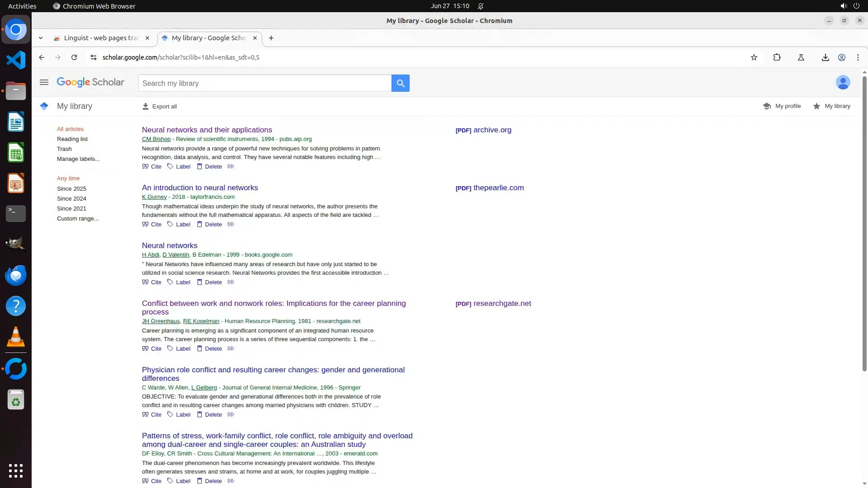This screenshot has height=488, width=868.
Task: Open Thunderbird from the Ubuntu dock
Action: (x=16, y=275)
